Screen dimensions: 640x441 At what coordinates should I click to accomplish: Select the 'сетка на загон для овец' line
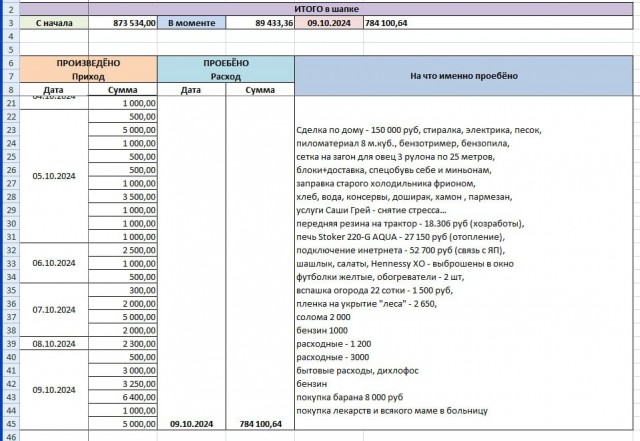[396, 157]
